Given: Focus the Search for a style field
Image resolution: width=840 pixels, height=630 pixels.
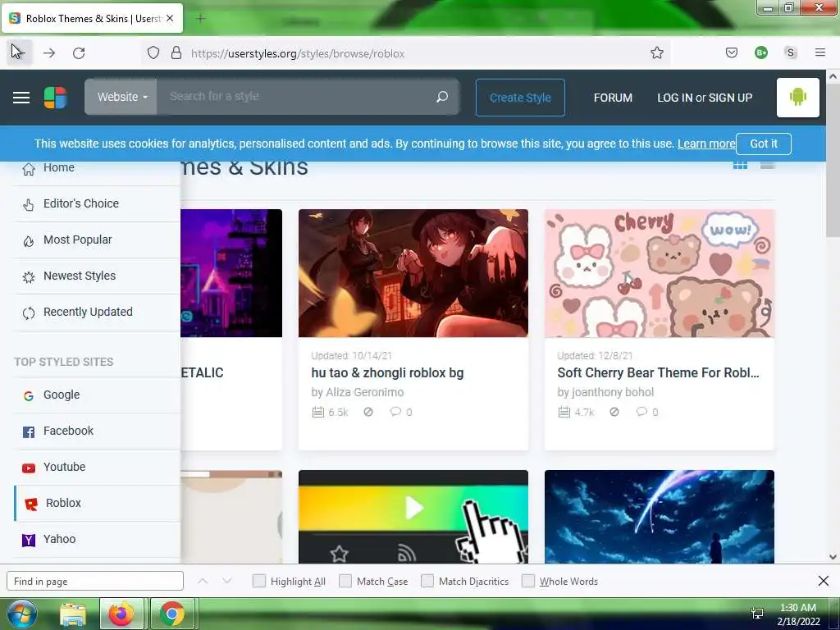Looking at the screenshot, I should pos(297,97).
